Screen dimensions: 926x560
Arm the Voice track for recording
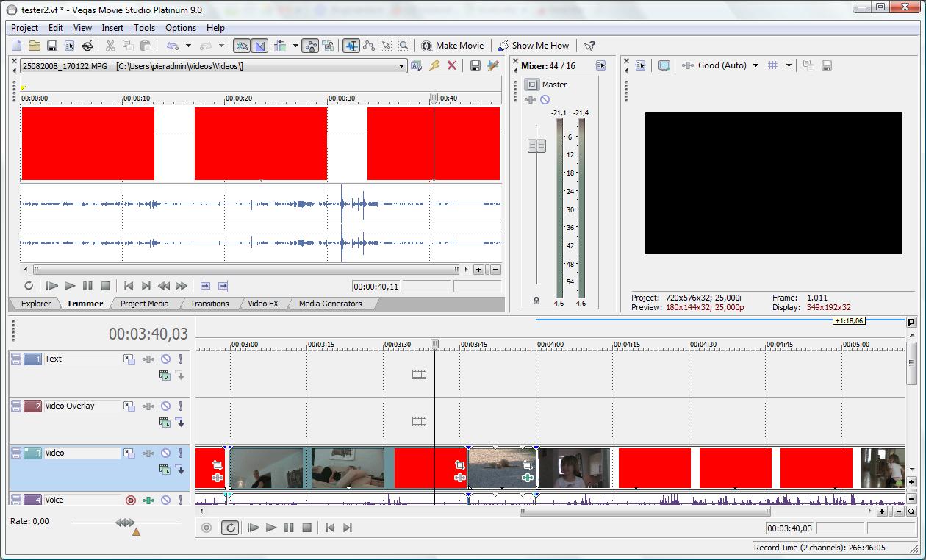[x=131, y=500]
